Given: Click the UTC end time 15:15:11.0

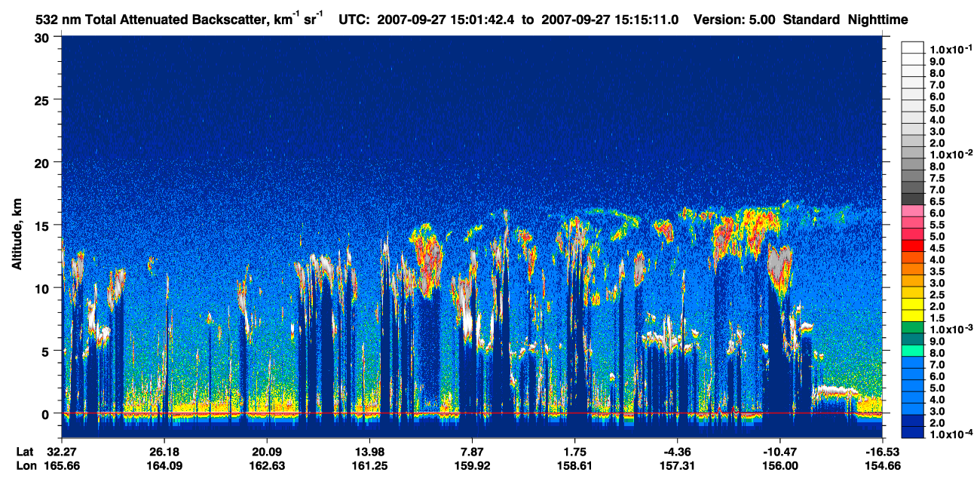Looking at the screenshot, I should (x=646, y=20).
